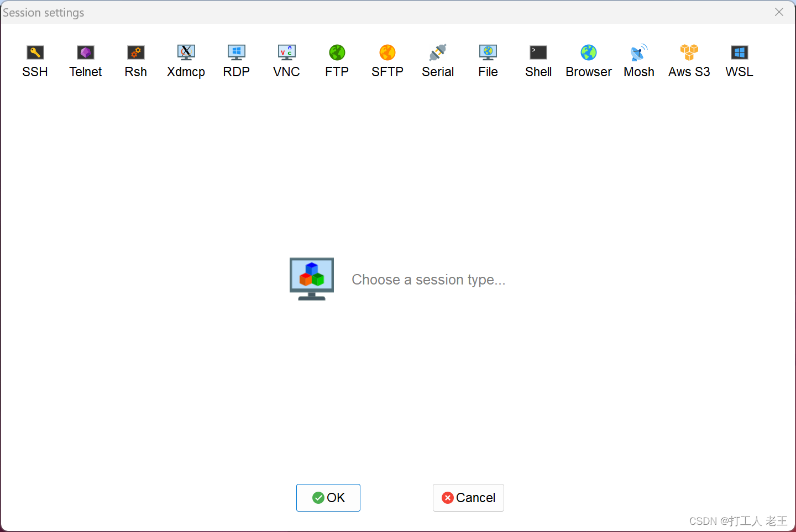Select the WSL session icon
The width and height of the screenshot is (796, 532).
click(x=740, y=61)
